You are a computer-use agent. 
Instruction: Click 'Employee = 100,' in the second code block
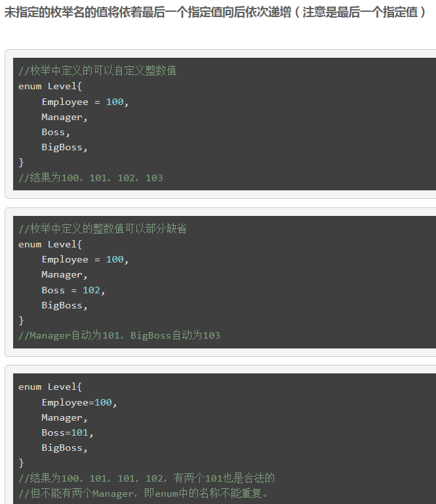[x=85, y=259]
